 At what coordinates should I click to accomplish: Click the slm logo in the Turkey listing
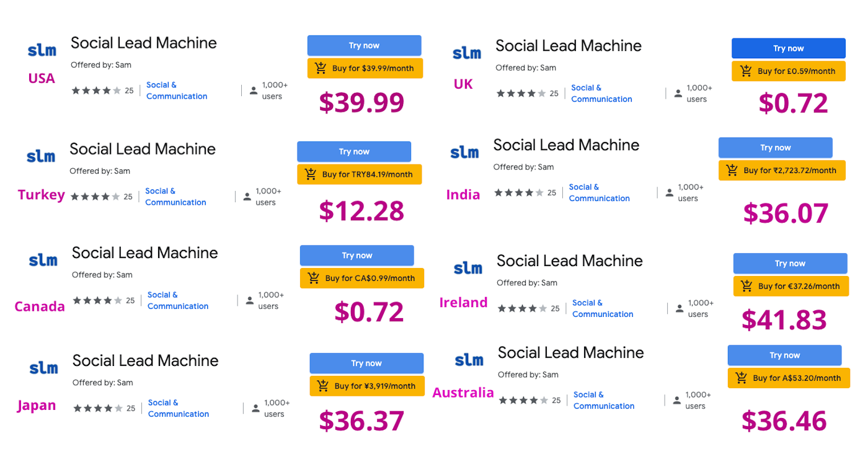click(x=41, y=156)
